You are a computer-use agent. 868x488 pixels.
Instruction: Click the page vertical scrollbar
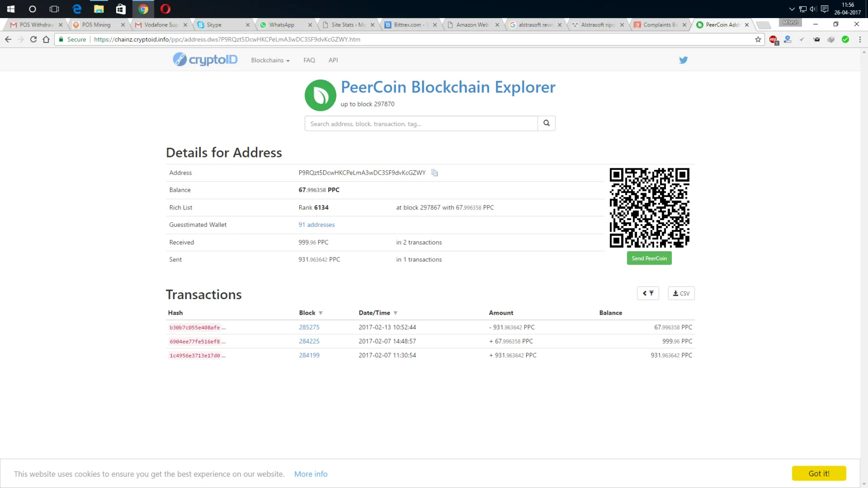point(864,267)
